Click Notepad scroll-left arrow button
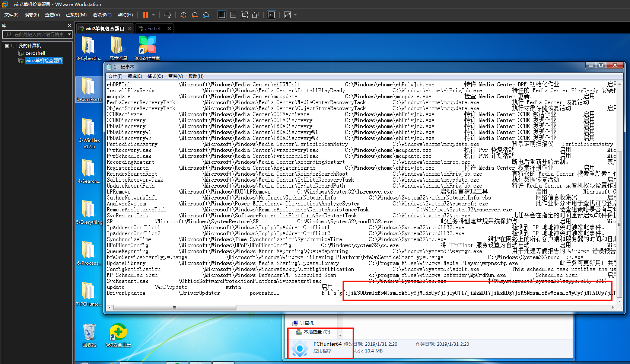The width and height of the screenshot is (630, 364). (x=109, y=307)
